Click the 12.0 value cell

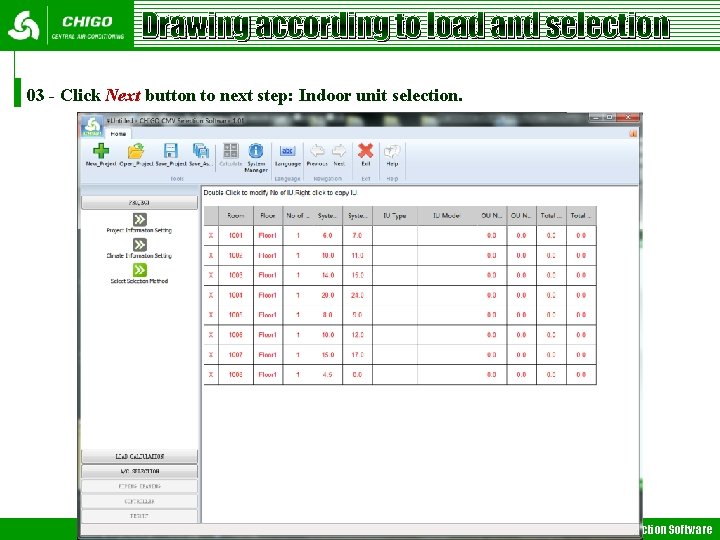(x=357, y=335)
